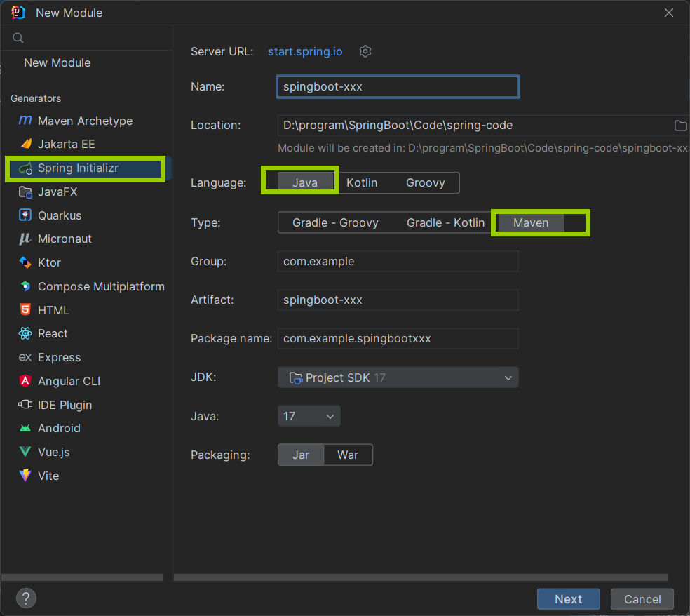Screen dimensions: 690x616
Task: Open the Java version 17 dropdown
Action: 309,416
